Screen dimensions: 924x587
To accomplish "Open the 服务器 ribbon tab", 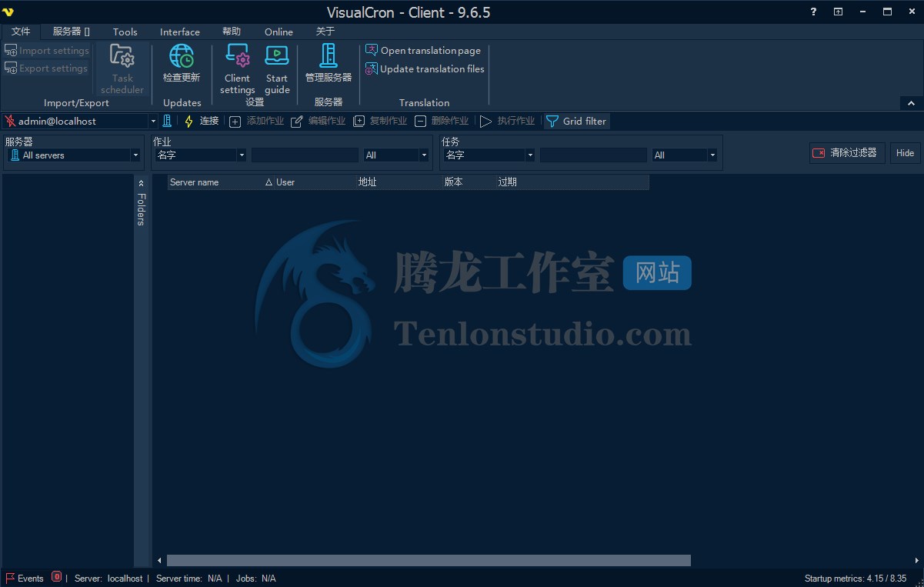I will coord(72,32).
